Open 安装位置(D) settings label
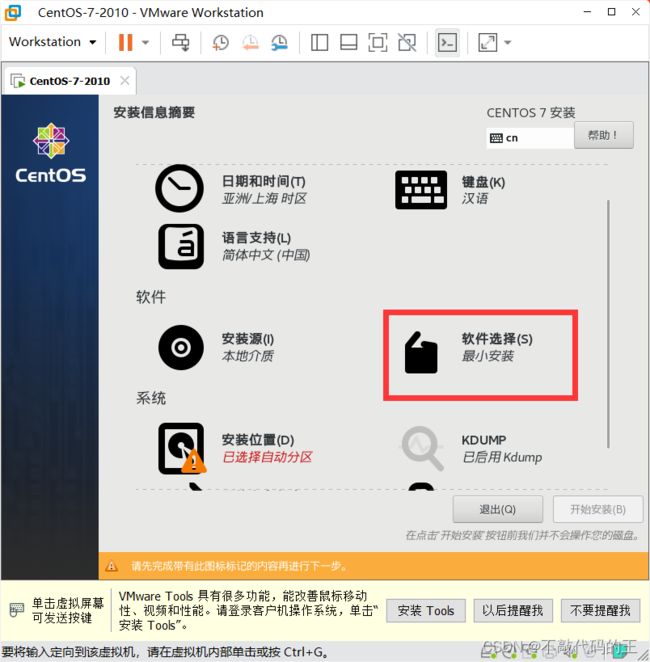This screenshot has width=650, height=662. click(258, 440)
